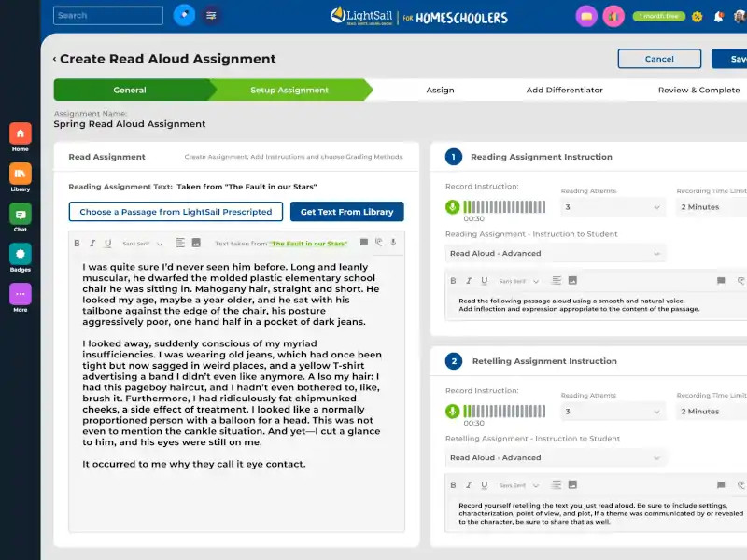Click Get Text From Library button

pyautogui.click(x=346, y=212)
